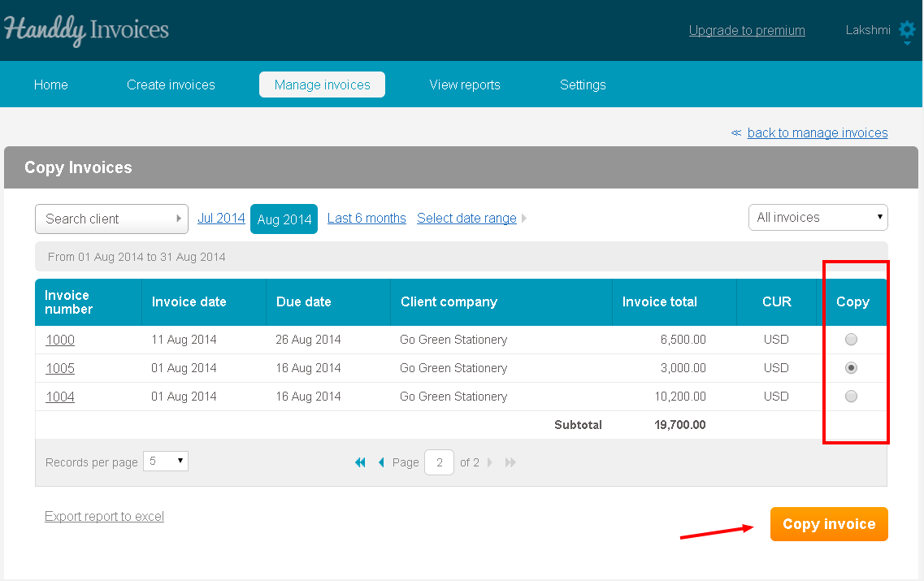This screenshot has height=581, width=924.
Task: Open Settings in navigation bar
Action: [x=583, y=85]
